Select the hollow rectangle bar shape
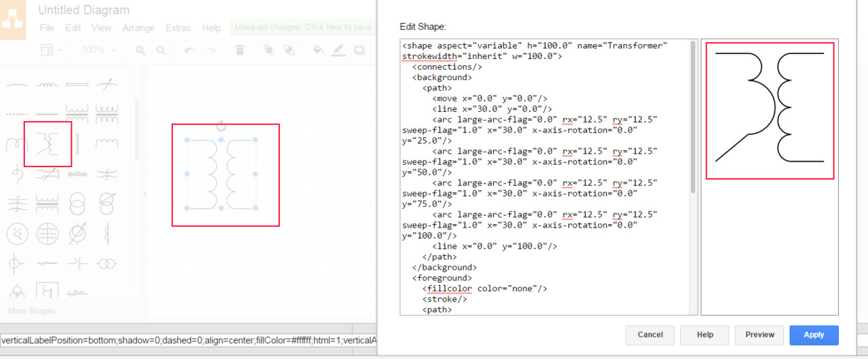Image resolution: width=868 pixels, height=359 pixels. coord(77,85)
